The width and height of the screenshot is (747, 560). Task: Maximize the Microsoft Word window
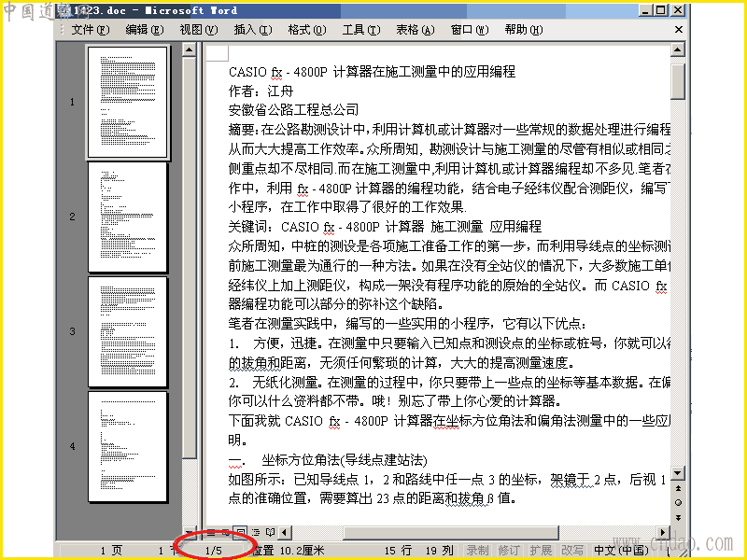point(661,9)
